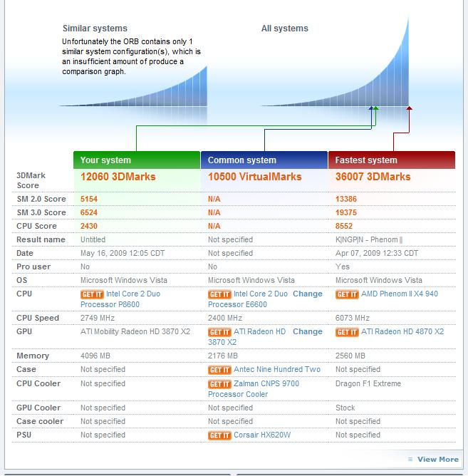
Task: Click memory value 4096 MB
Action: click(x=95, y=356)
